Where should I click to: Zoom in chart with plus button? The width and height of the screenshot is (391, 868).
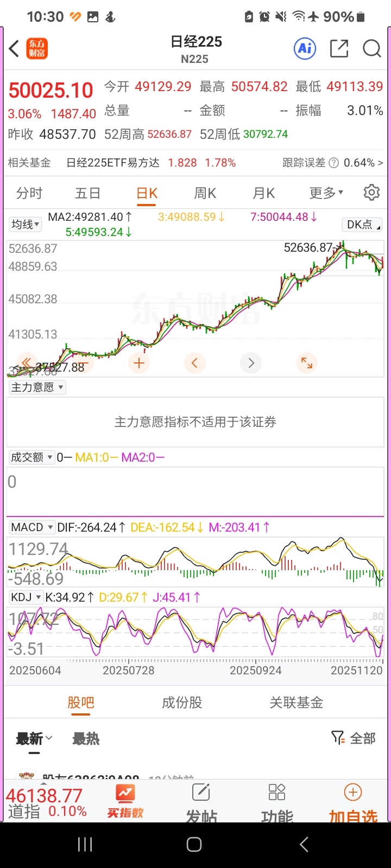pyautogui.click(x=139, y=363)
